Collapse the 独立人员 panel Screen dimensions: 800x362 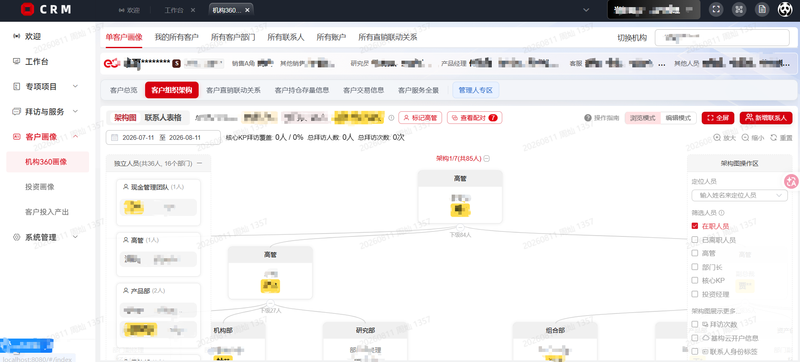click(x=199, y=163)
